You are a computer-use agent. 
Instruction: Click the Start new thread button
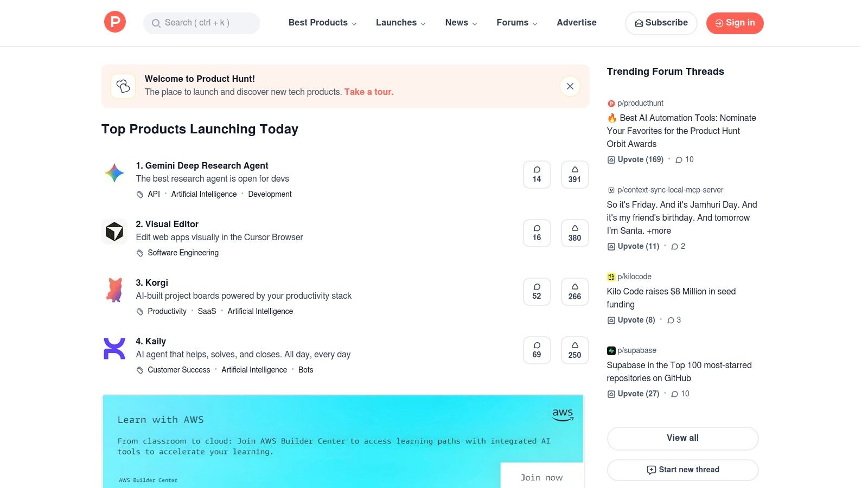(x=682, y=470)
